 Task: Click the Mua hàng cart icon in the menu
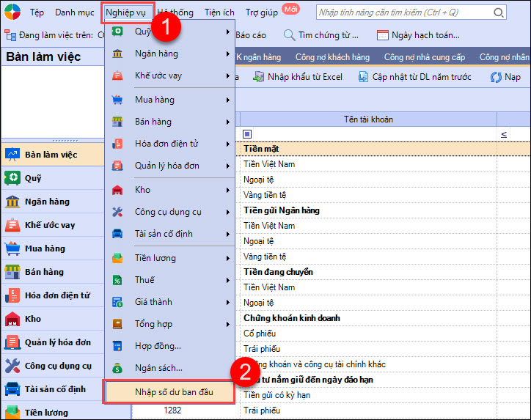[117, 100]
